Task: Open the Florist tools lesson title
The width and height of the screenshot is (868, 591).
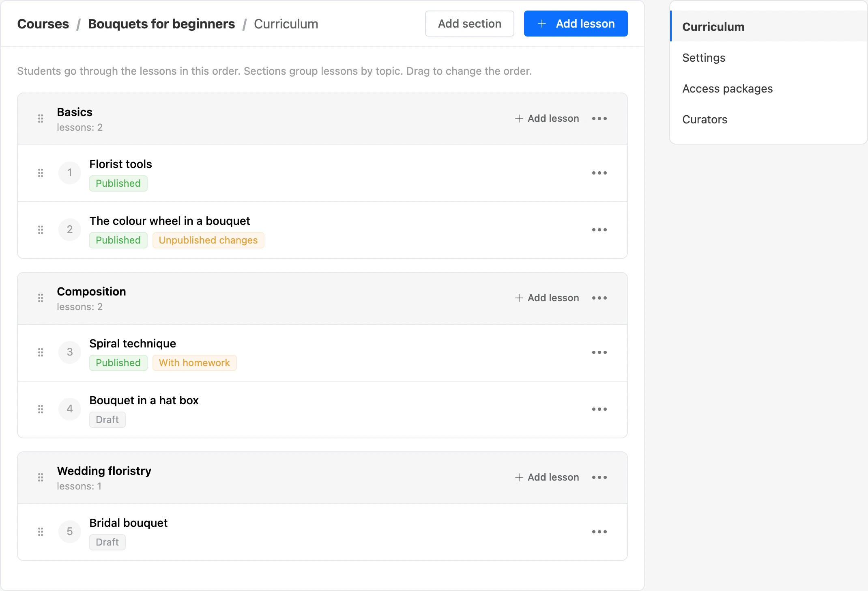Action: pos(120,164)
